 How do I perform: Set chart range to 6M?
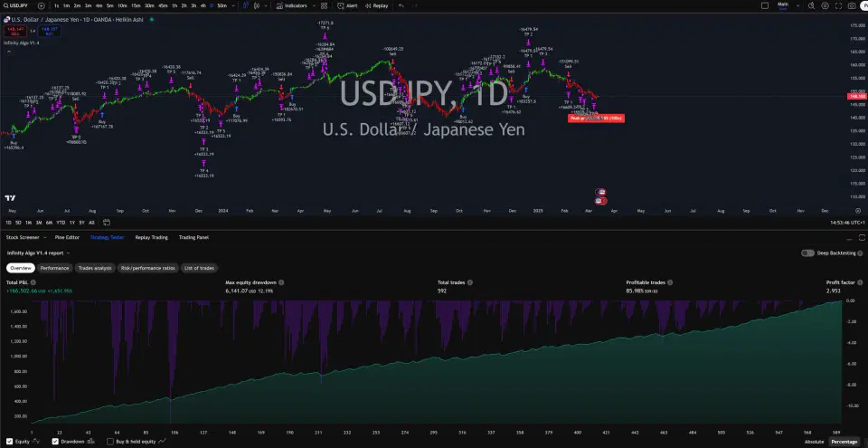coord(49,223)
